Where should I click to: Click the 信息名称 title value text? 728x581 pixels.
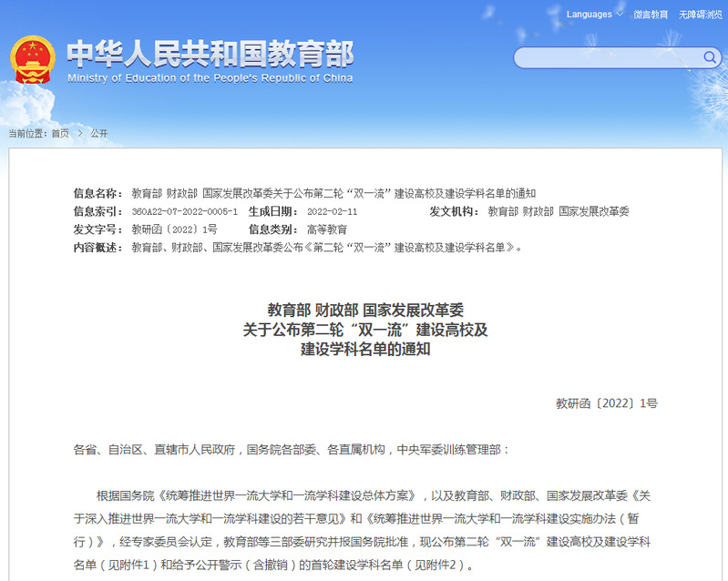pyautogui.click(x=333, y=193)
